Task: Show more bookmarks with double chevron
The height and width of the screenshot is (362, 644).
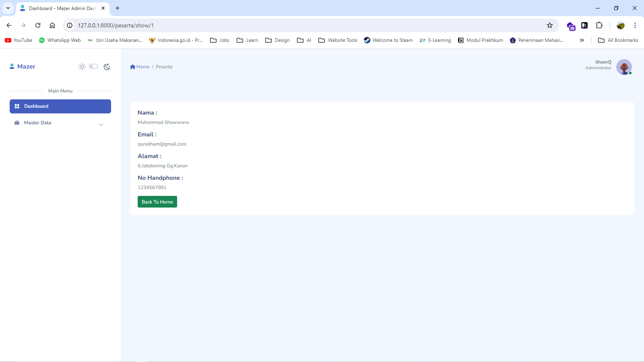Action: tap(582, 40)
